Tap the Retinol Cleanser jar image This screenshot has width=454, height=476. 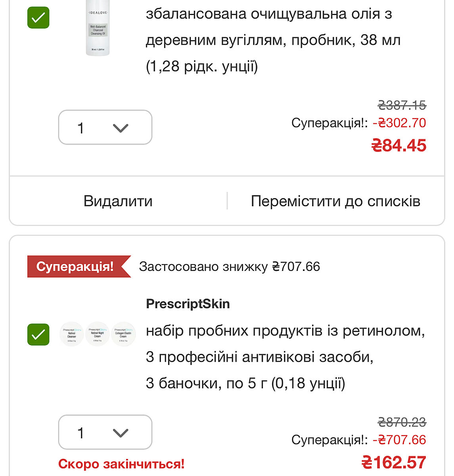coord(72,334)
